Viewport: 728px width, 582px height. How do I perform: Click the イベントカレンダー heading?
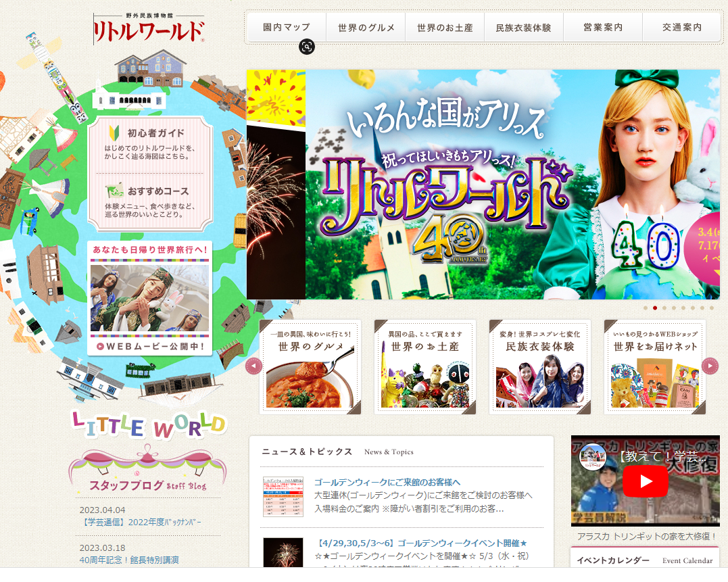click(613, 560)
